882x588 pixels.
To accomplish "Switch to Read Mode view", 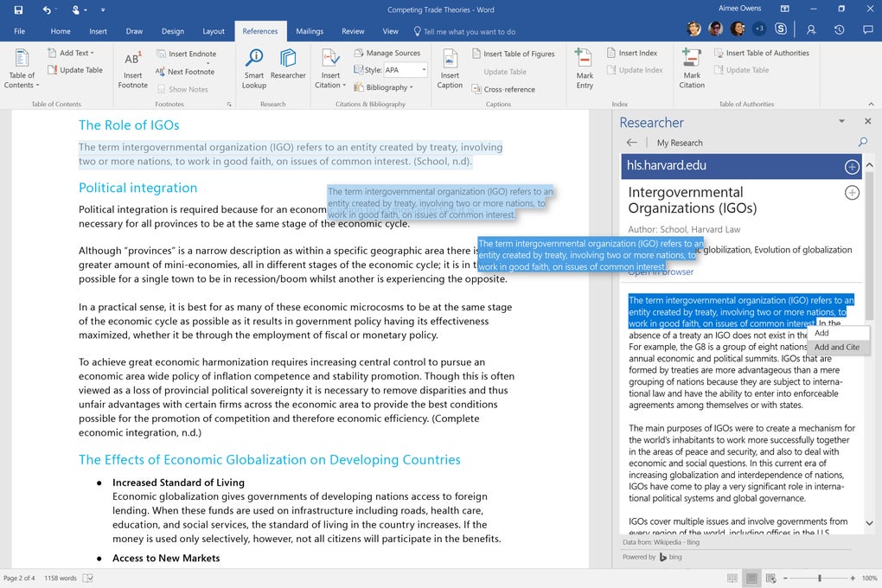I will (732, 578).
